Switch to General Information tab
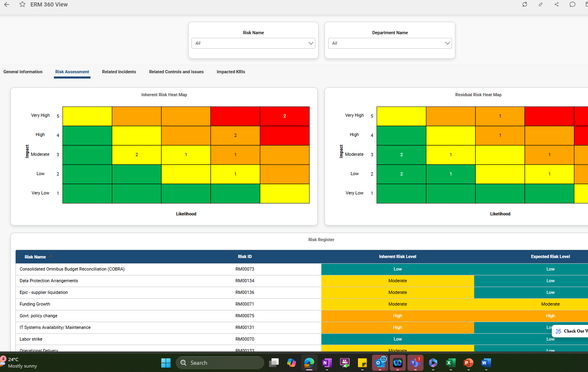Viewport: 588px width, 372px height. tap(23, 72)
